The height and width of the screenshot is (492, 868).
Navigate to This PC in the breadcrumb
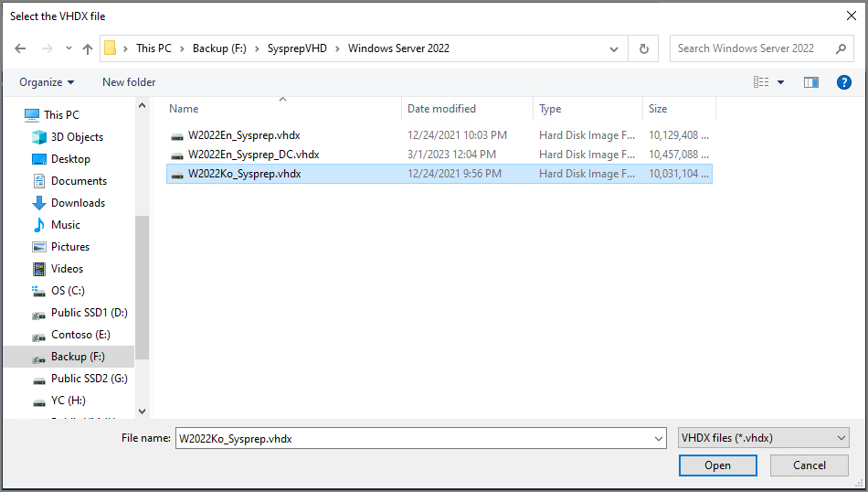point(153,48)
